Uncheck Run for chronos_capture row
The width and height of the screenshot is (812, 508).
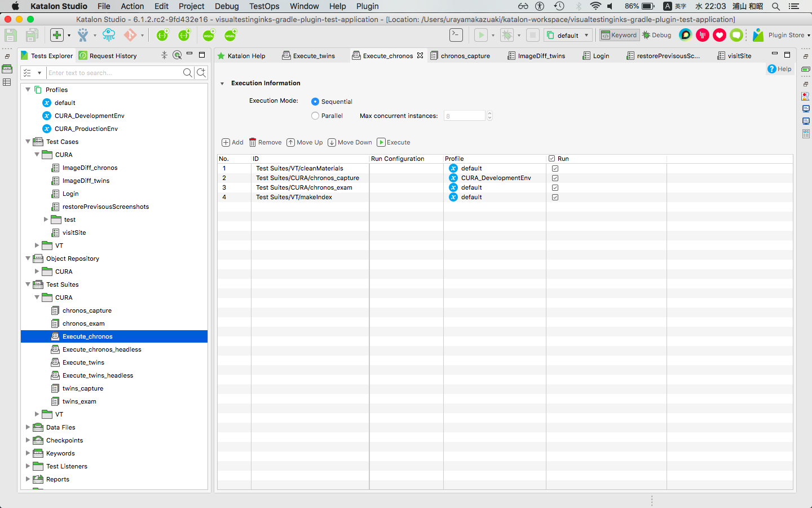555,178
